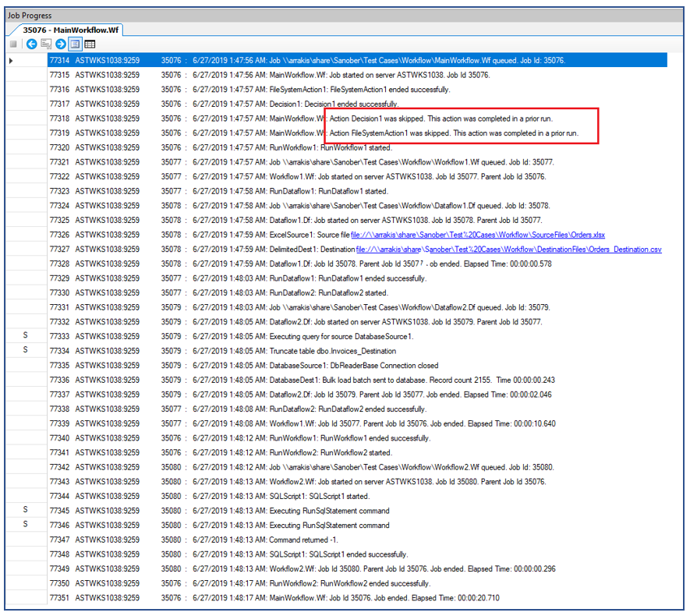Image resolution: width=690 pixels, height=616 pixels.
Task: Click the blue forward arrow icon
Action: [x=61, y=44]
